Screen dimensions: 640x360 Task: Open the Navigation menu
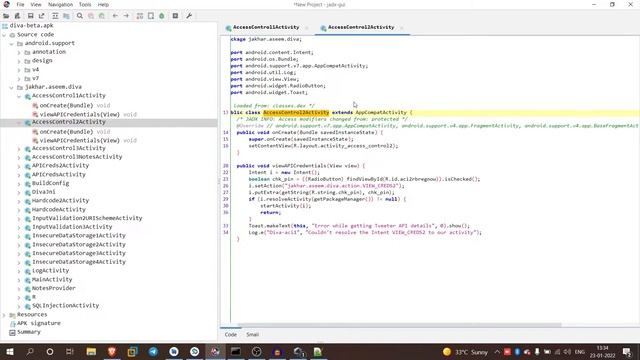point(60,4)
